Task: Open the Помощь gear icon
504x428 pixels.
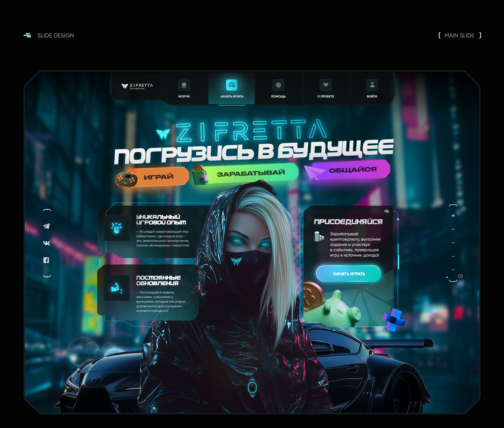Action: tap(278, 85)
